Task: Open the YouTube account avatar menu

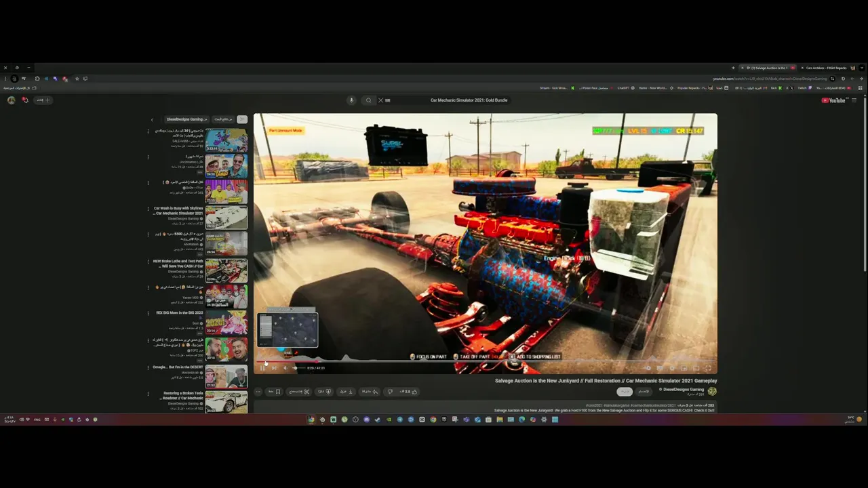Action: (x=11, y=100)
